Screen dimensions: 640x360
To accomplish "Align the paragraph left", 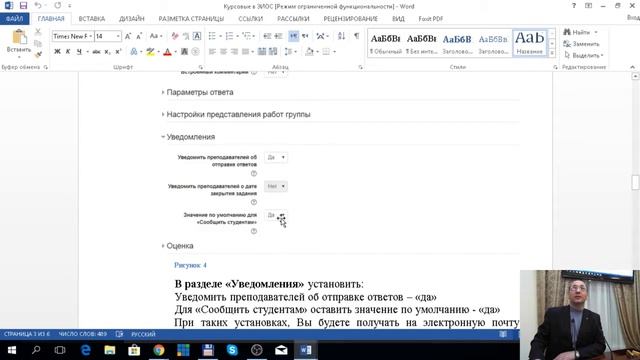I will click(212, 52).
